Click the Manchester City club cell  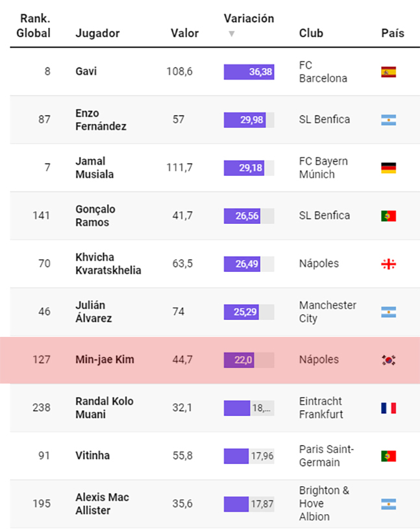328,312
